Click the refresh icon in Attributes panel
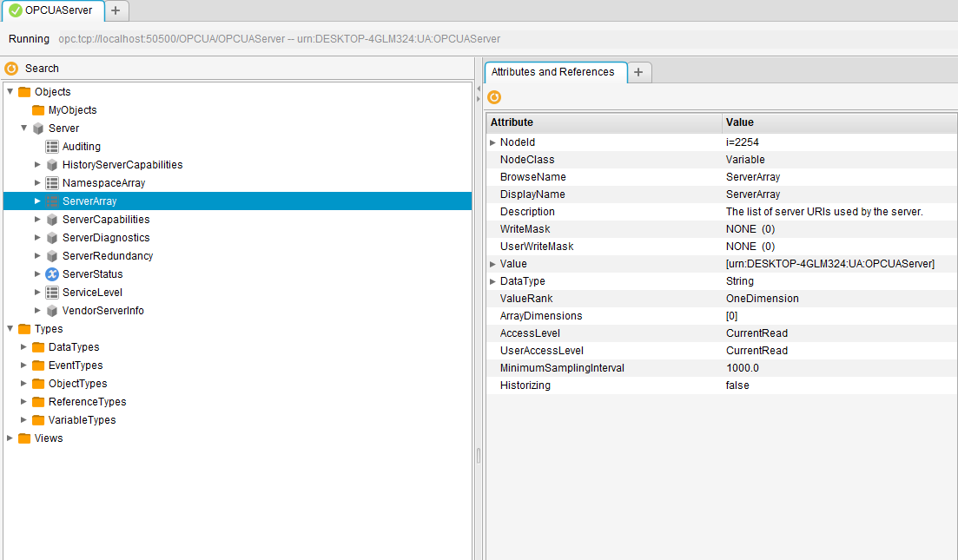958x560 pixels. [494, 97]
